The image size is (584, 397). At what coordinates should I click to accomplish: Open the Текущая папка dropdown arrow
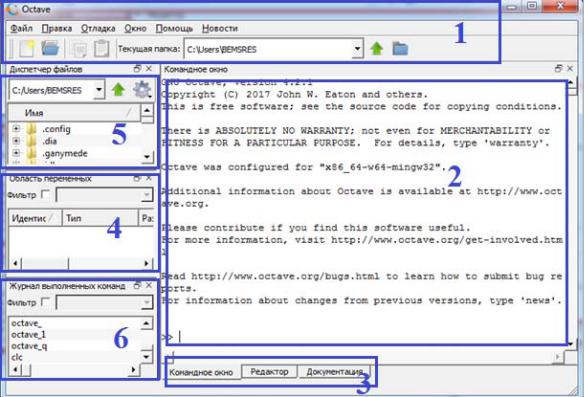[358, 49]
